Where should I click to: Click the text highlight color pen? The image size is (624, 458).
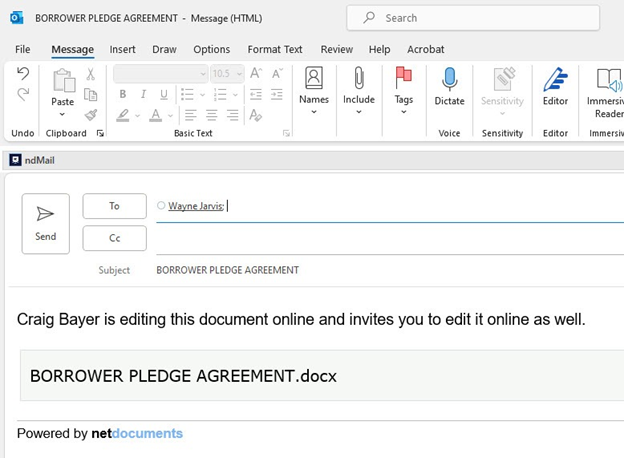click(123, 115)
